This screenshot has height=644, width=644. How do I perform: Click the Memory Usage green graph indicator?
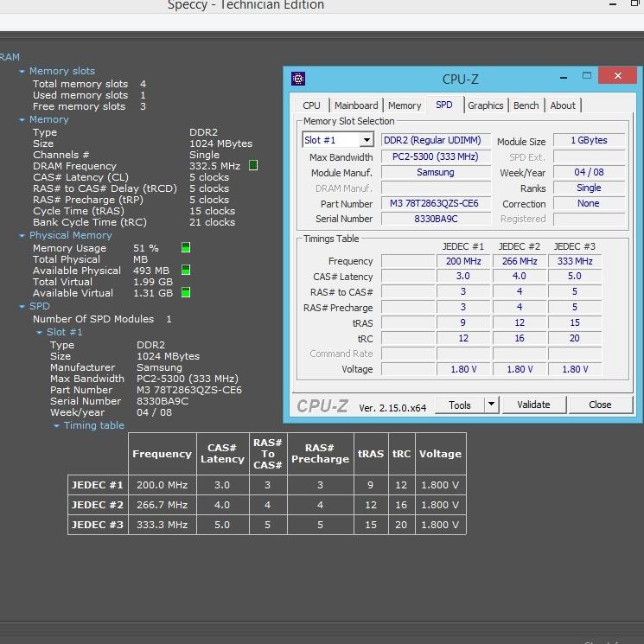(186, 248)
